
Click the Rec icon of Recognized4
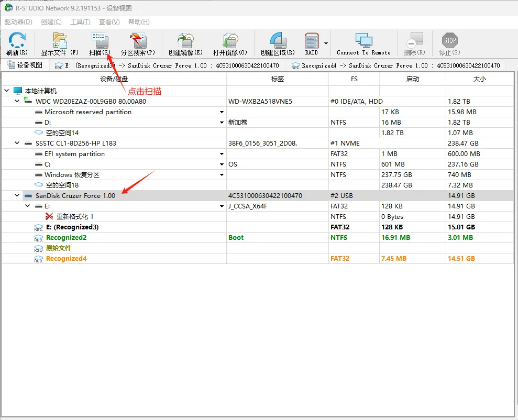tap(39, 259)
